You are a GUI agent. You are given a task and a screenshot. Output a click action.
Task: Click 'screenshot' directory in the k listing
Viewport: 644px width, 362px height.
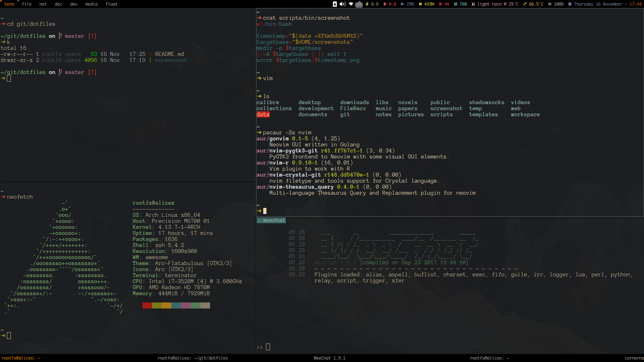click(171, 60)
